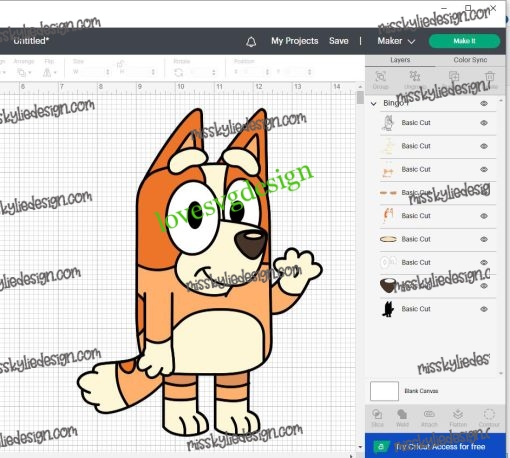Click the Position Y stepper arrows
510x458 pixels.
pos(309,72)
